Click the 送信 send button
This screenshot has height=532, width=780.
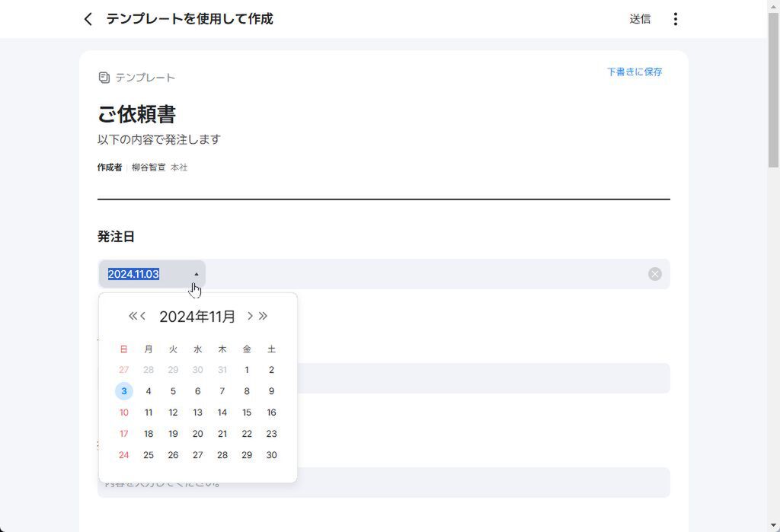[x=640, y=19]
